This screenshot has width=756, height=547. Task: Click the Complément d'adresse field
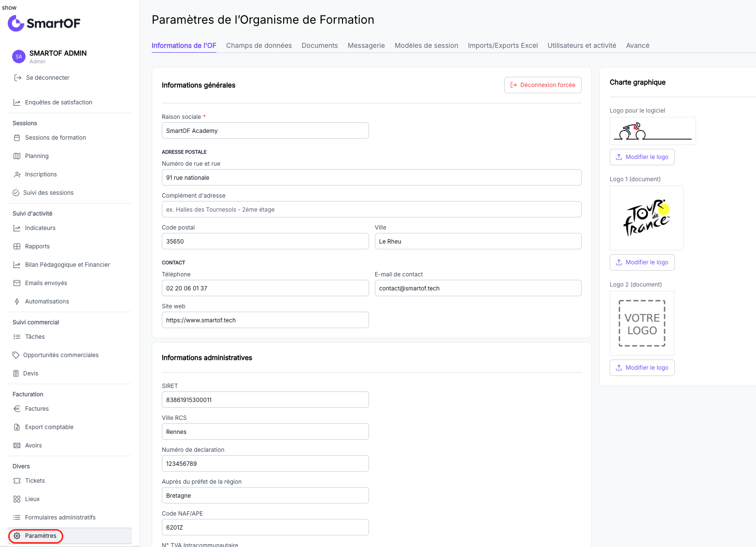click(x=371, y=209)
